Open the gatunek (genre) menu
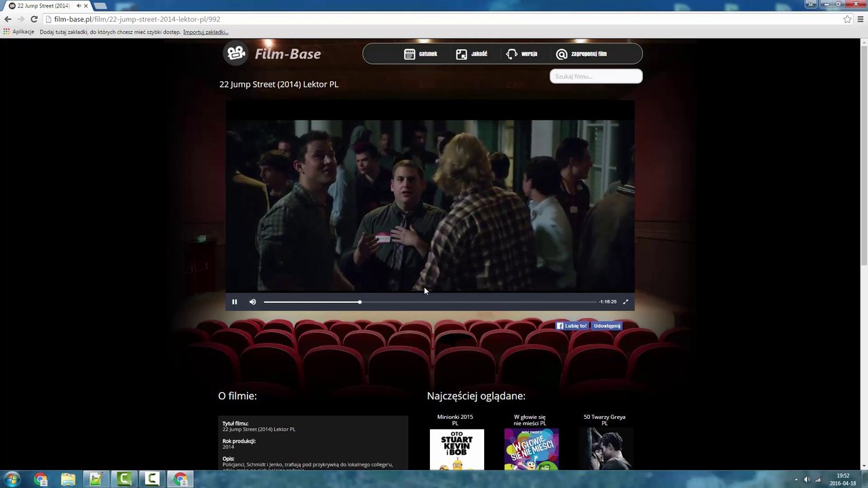The height and width of the screenshot is (488, 868). click(x=420, y=54)
